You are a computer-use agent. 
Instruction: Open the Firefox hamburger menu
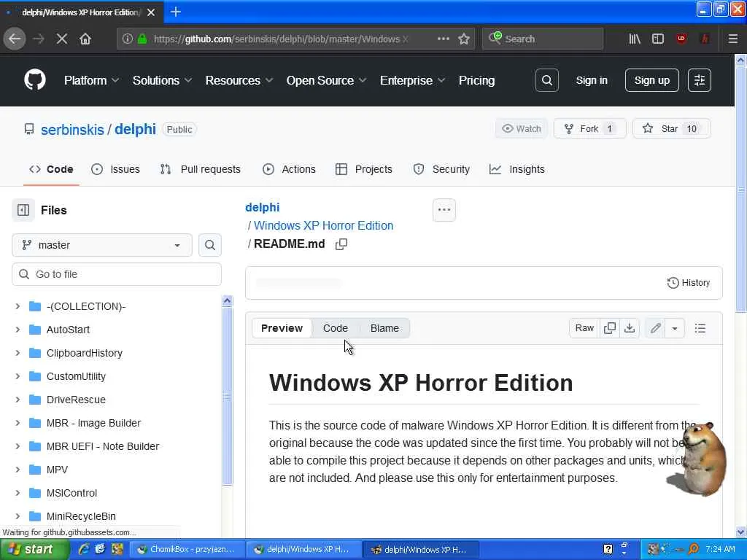point(733,39)
